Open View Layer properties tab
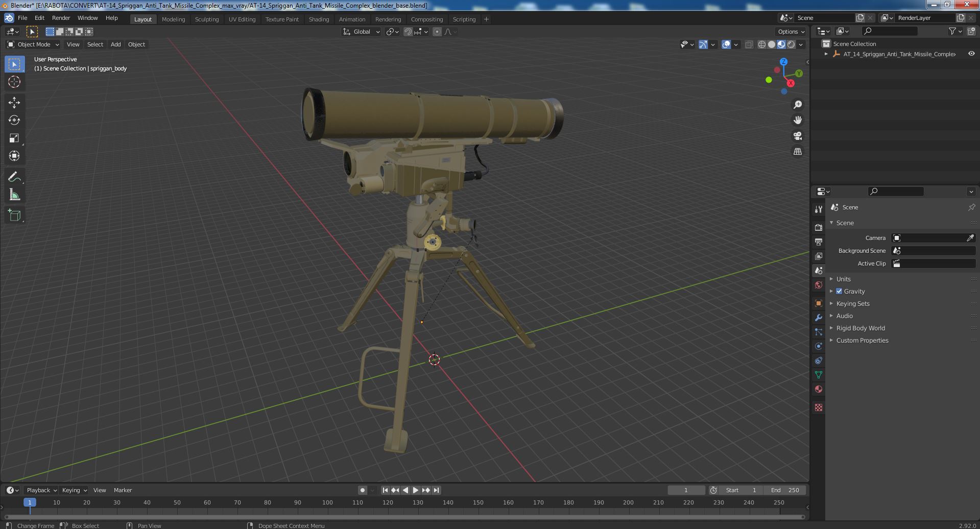 tap(819, 256)
